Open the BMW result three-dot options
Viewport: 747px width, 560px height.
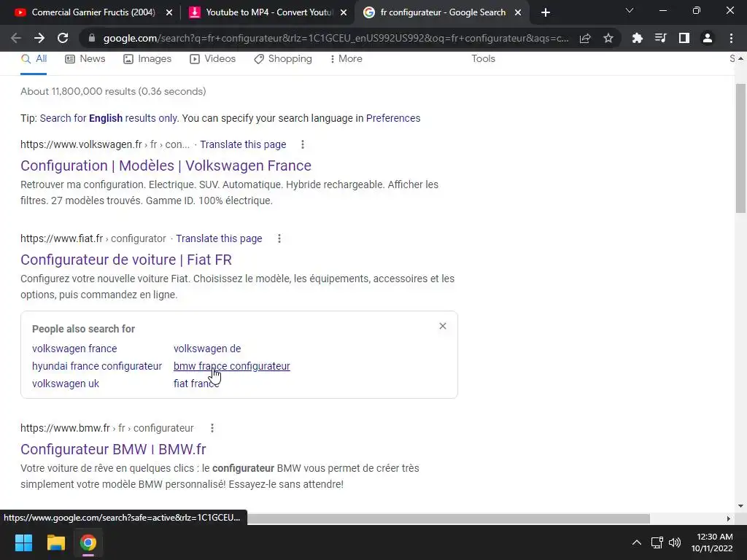[x=212, y=428]
